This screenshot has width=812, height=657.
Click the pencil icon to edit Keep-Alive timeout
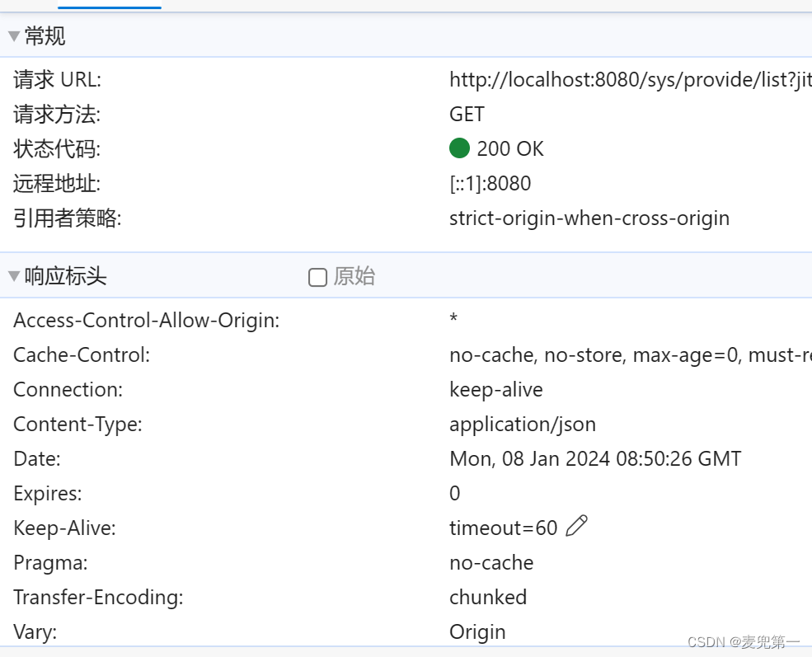coord(577,526)
